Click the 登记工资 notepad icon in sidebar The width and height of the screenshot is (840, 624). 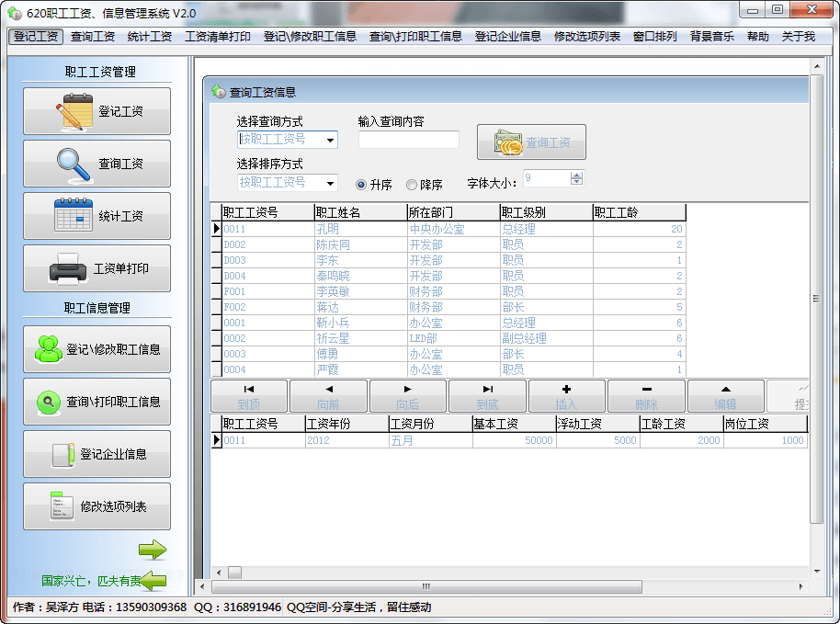[x=75, y=111]
